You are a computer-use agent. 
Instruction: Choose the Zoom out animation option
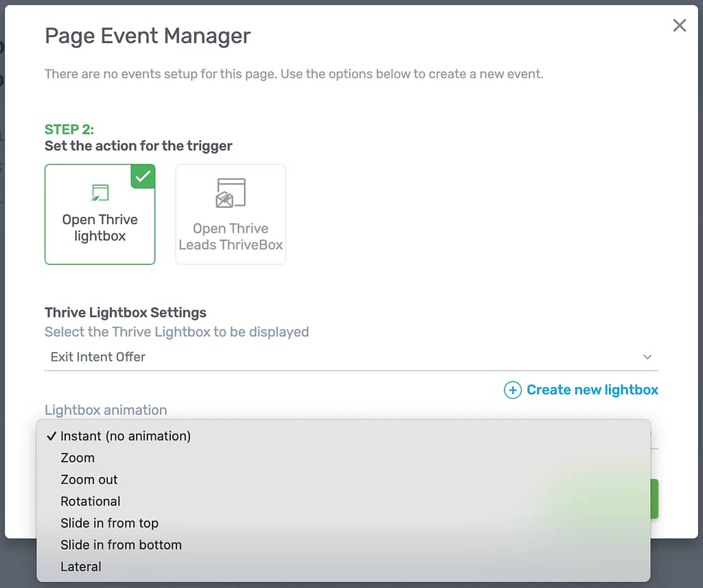coord(343,480)
